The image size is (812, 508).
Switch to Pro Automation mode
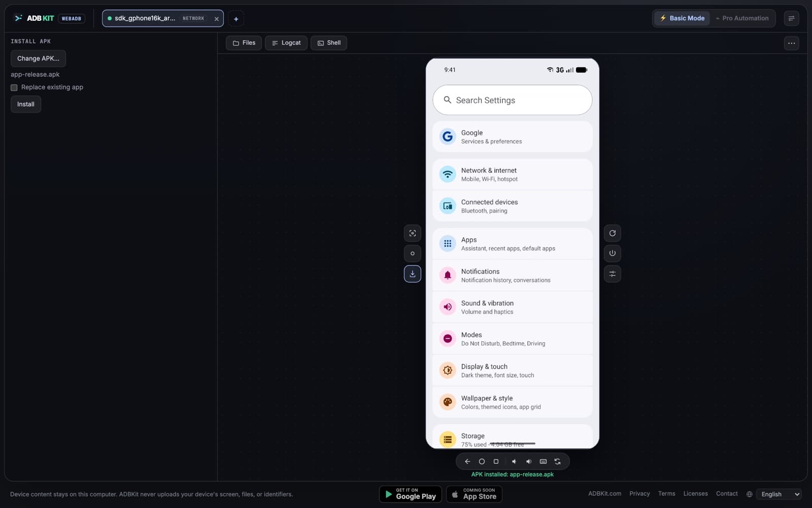coord(742,18)
